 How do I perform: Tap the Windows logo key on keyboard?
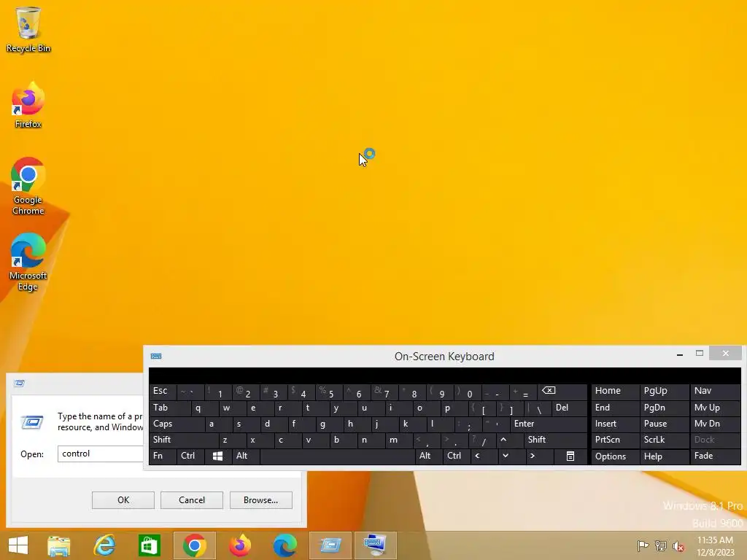(x=217, y=456)
